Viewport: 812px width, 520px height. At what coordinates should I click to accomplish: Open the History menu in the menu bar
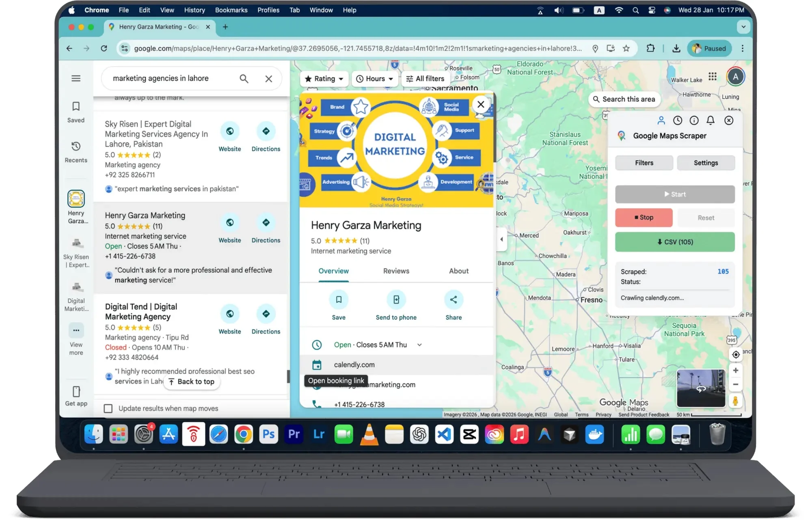tap(194, 10)
